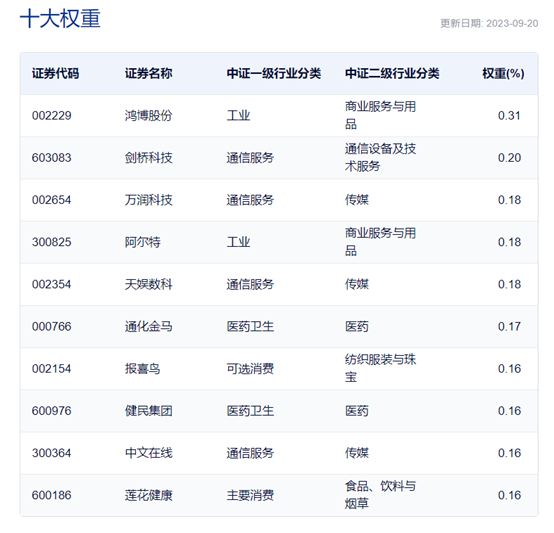Screen dimensions: 554x533
Task: Select security code 000766
Action: (x=52, y=326)
